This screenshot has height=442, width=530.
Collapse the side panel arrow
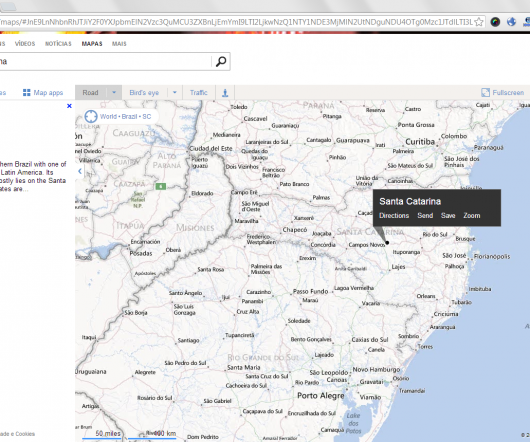click(x=80, y=171)
